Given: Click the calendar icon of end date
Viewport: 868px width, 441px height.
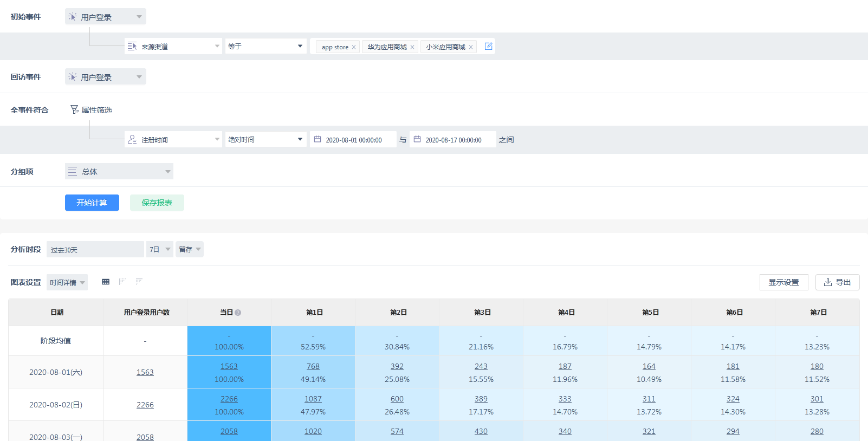Looking at the screenshot, I should (417, 139).
